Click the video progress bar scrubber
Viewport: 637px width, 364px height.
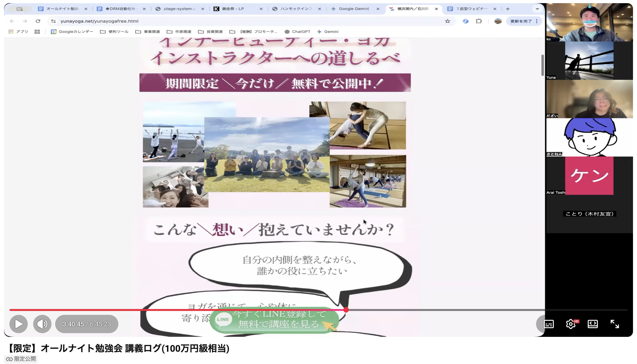click(346, 310)
